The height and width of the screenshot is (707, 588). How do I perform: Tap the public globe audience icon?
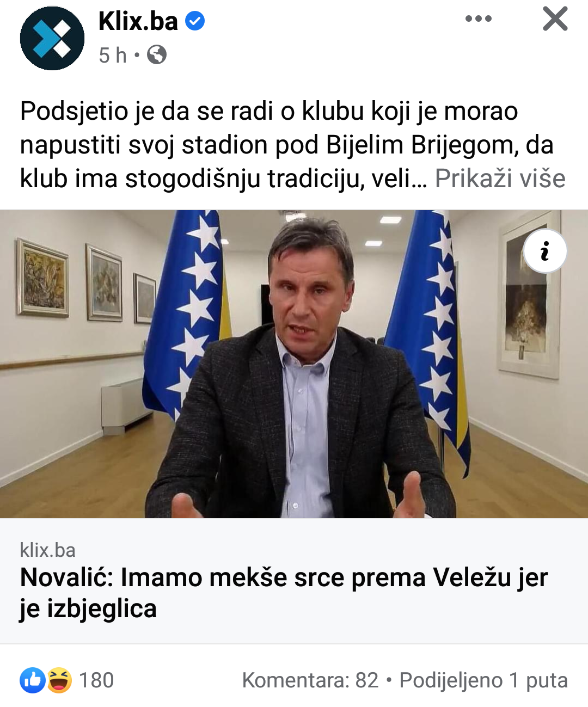click(x=157, y=55)
